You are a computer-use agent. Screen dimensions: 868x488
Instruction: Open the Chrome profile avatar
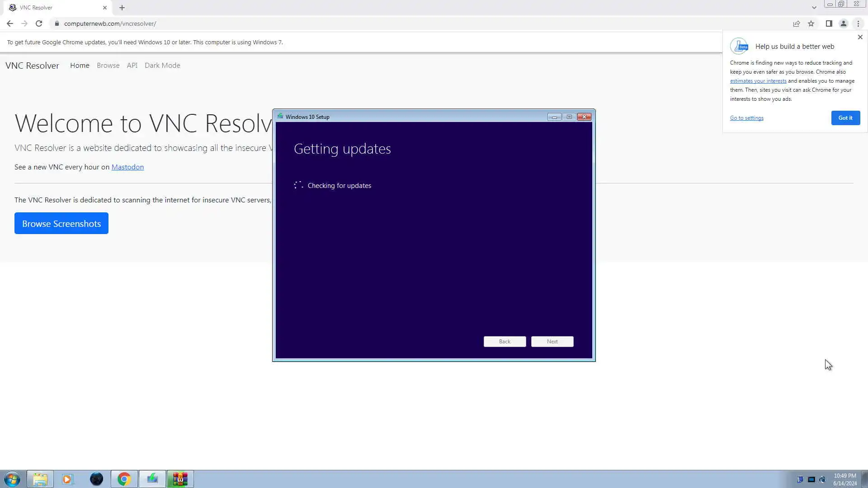[843, 23]
